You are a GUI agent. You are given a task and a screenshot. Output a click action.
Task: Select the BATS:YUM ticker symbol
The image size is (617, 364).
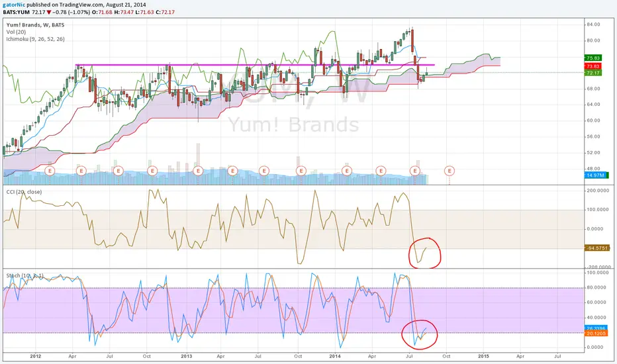coord(16,12)
